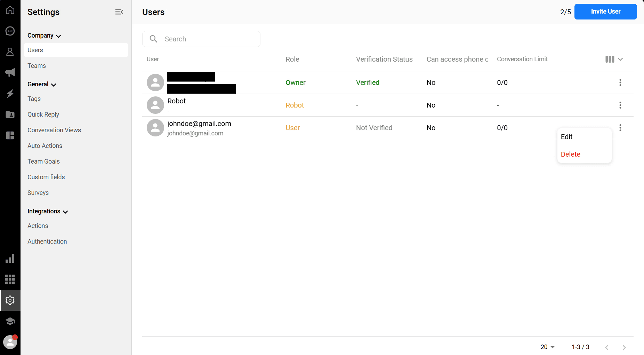This screenshot has width=644, height=355.
Task: Open Robot row three-dot menu
Action: [x=620, y=105]
